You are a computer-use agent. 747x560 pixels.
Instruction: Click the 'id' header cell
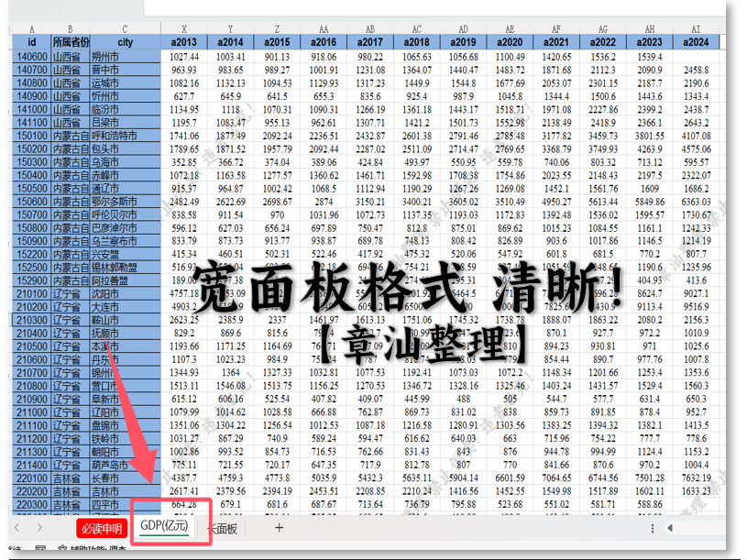[x=32, y=42]
